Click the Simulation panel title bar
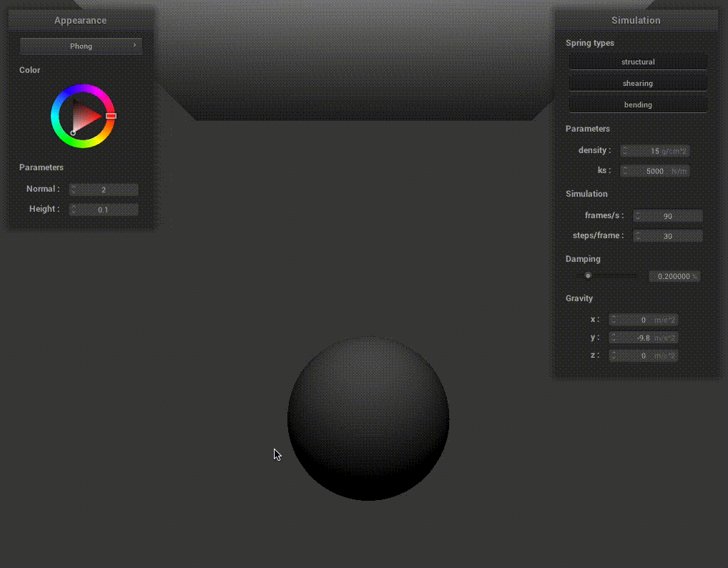Screen dimensions: 728x568 [x=636, y=20]
